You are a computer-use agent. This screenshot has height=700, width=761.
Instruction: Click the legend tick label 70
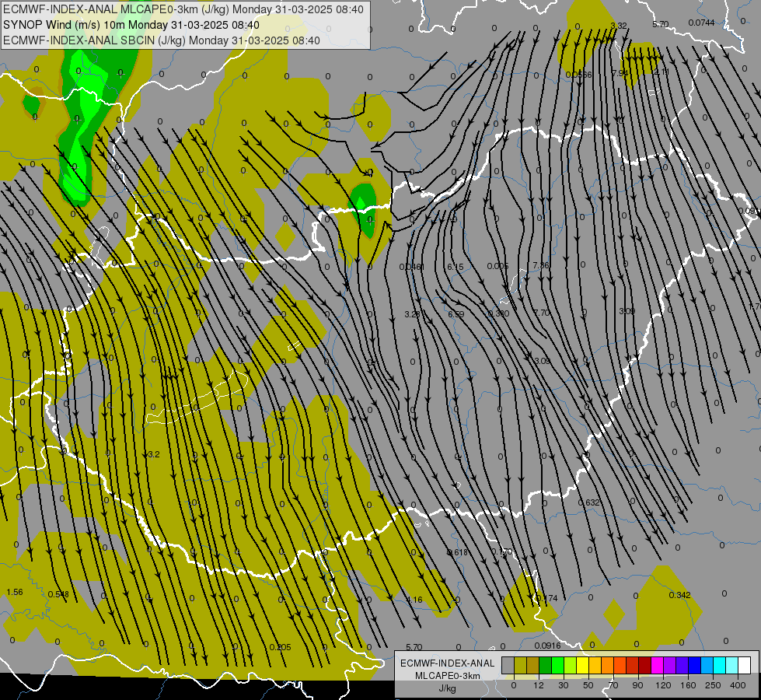click(613, 685)
